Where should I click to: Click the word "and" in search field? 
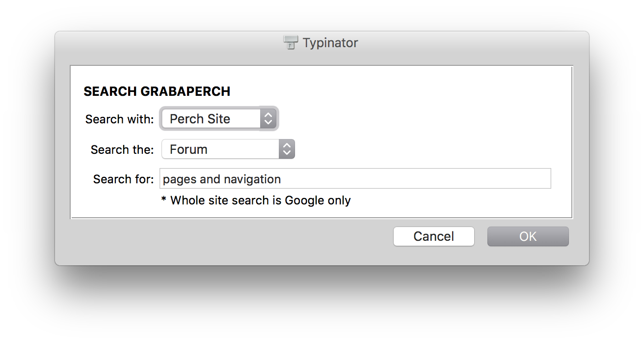pyautogui.click(x=210, y=179)
